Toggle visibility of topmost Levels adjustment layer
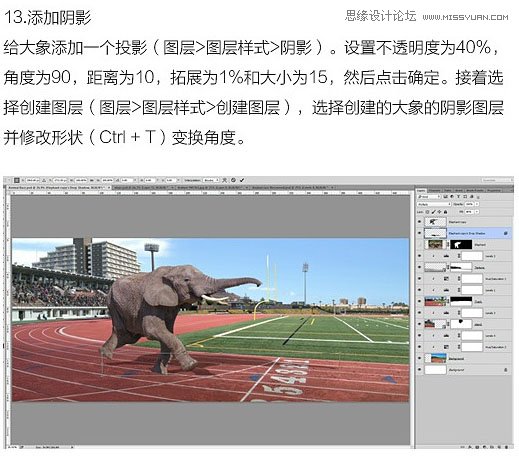This screenshot has width=519, height=458. [419, 256]
